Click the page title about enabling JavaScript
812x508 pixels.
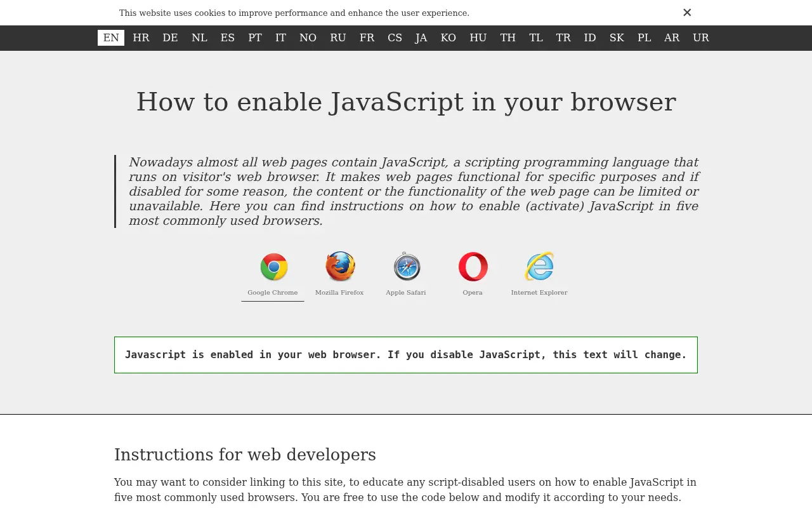(x=406, y=102)
